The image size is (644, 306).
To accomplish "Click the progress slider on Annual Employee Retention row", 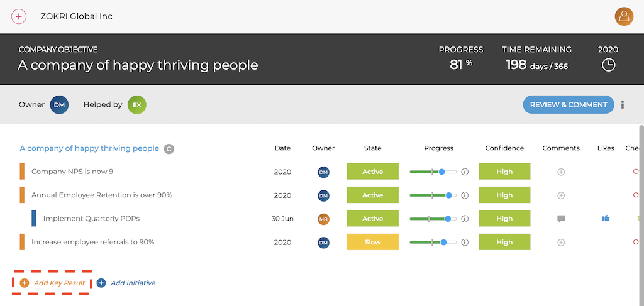I will [433, 195].
